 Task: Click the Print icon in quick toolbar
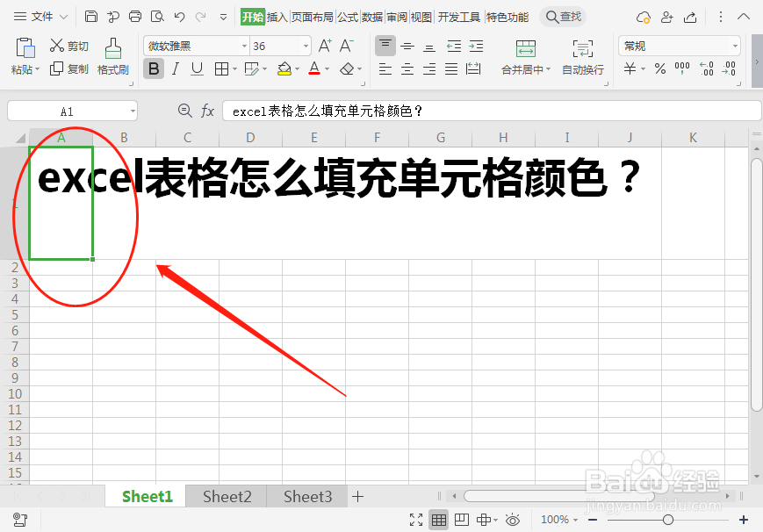pos(135,17)
